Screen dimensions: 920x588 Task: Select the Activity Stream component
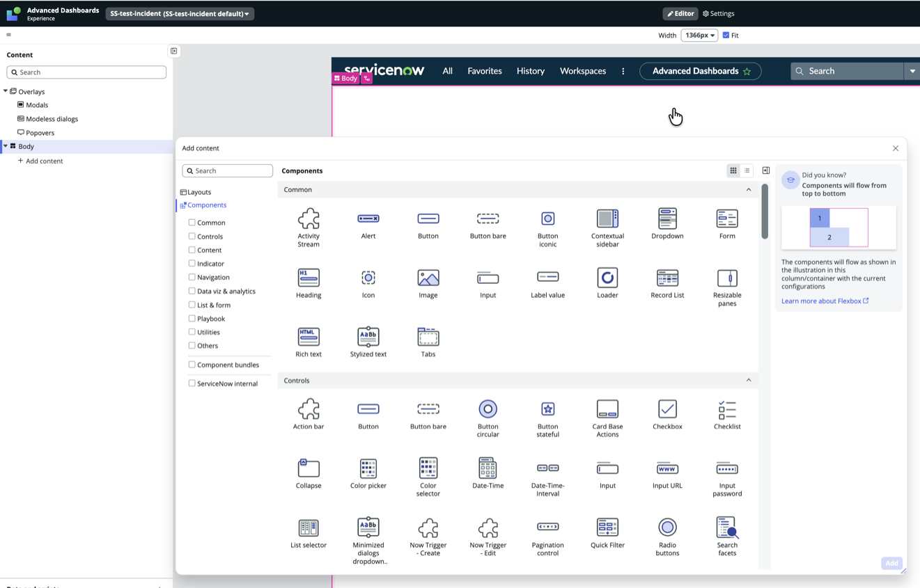coord(309,228)
